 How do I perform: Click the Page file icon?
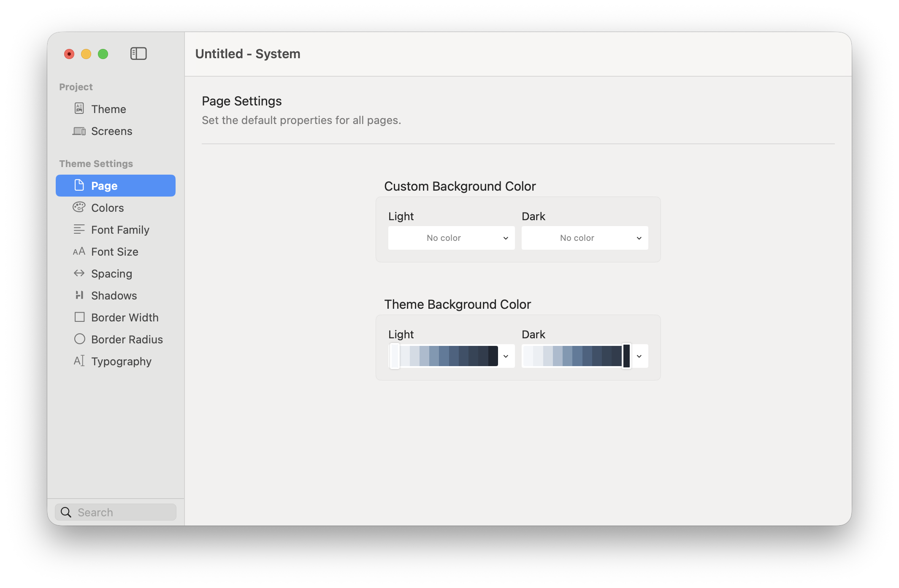(79, 185)
